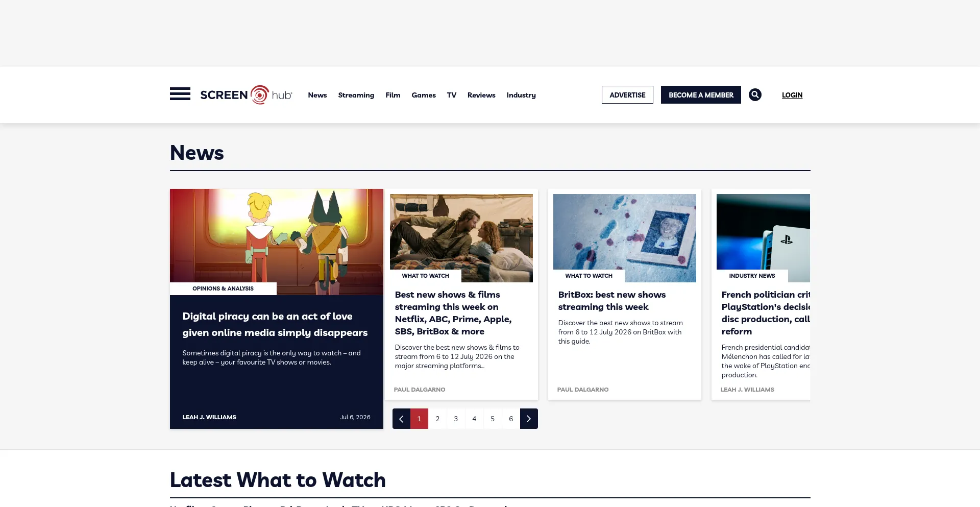The height and width of the screenshot is (507, 980).
Task: Select pagination page 5
Action: tap(493, 419)
